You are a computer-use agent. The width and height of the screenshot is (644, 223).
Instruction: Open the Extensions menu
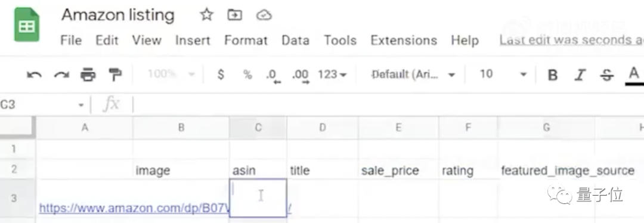[404, 40]
